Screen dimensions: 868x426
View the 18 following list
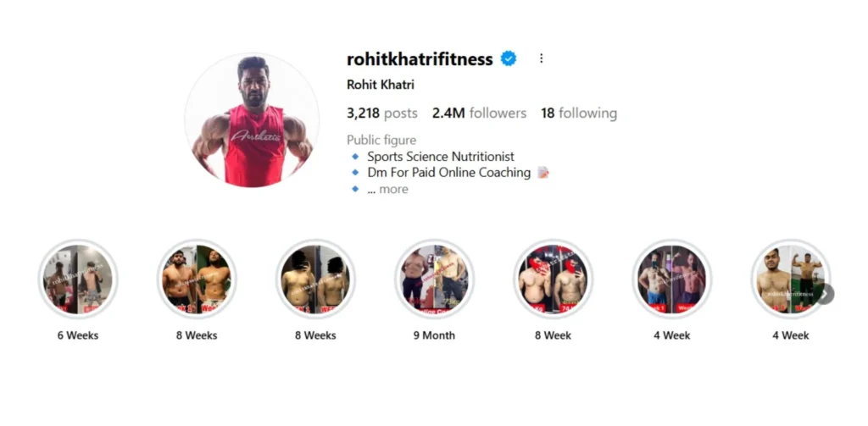tap(579, 113)
